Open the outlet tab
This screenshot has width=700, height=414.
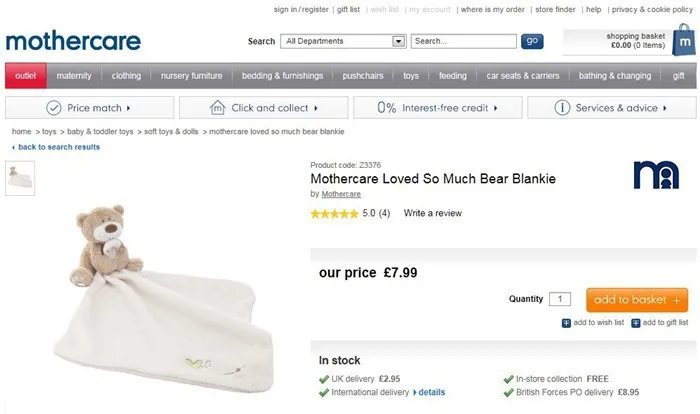tap(25, 76)
